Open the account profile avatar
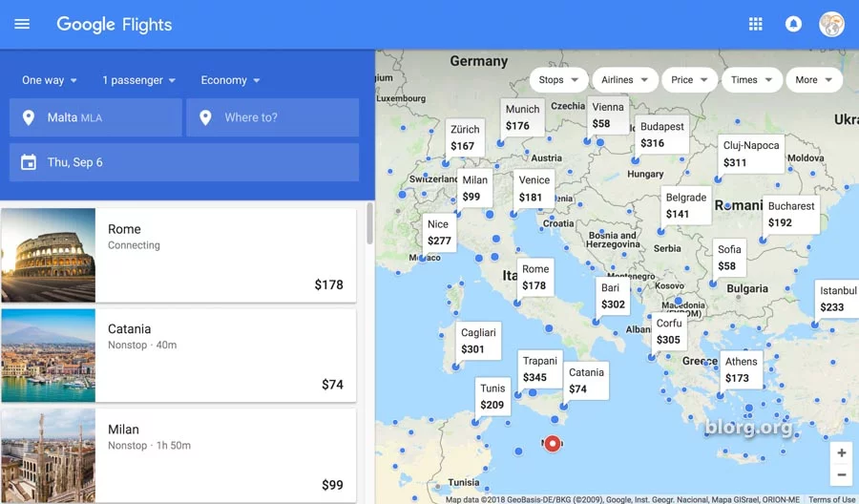Screen dimensions: 859x504 pyautogui.click(x=831, y=24)
